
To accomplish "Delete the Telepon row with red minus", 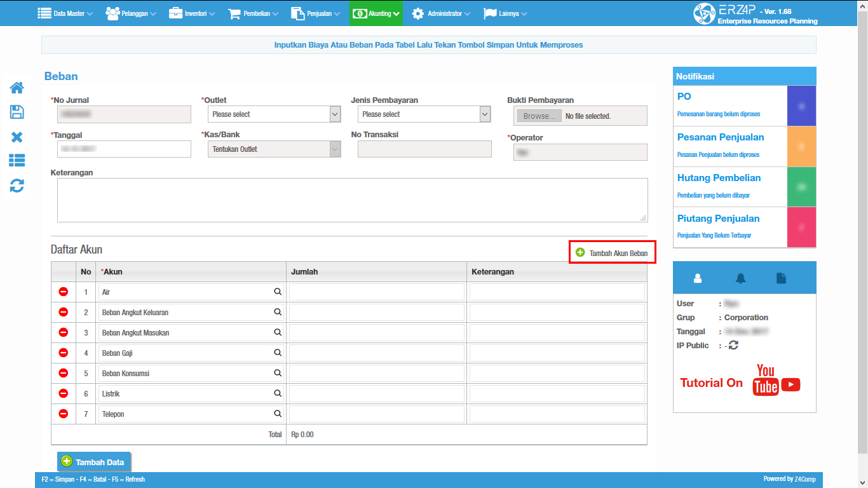I will [64, 414].
